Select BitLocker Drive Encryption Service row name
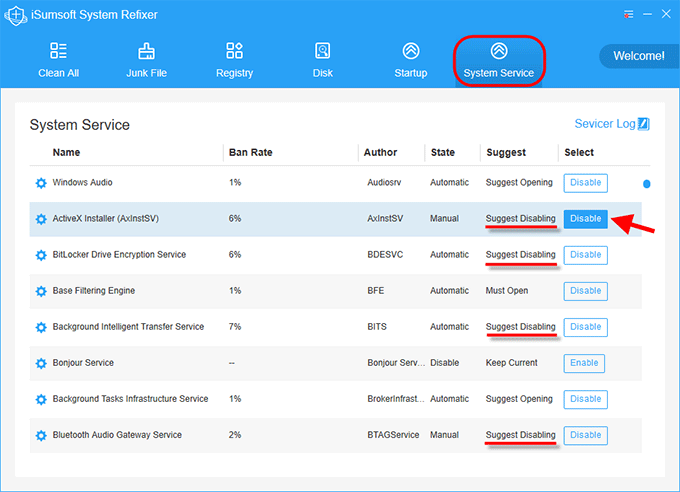The height and width of the screenshot is (492, 680). [x=119, y=255]
